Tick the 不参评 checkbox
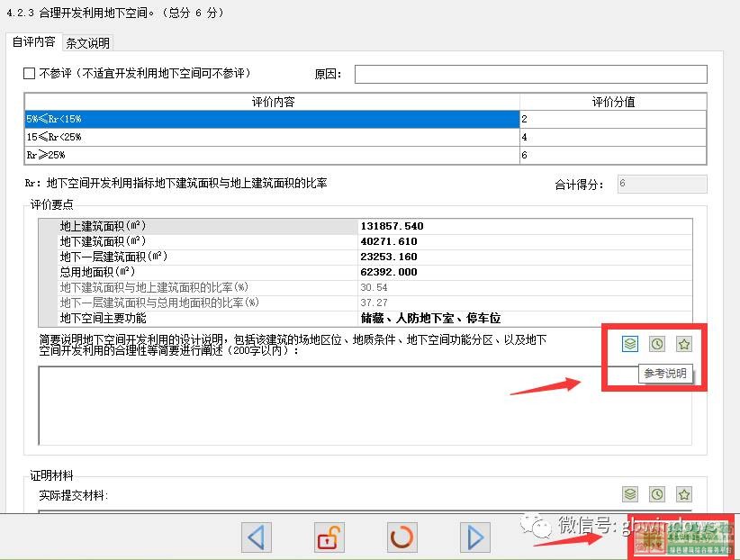Screen dimensions: 740x560 [30, 73]
